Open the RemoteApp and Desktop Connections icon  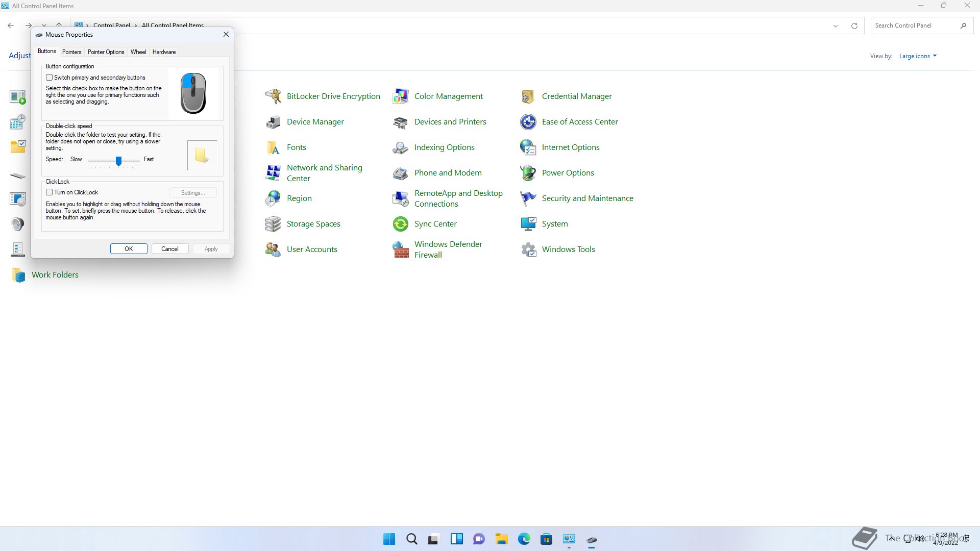click(401, 198)
